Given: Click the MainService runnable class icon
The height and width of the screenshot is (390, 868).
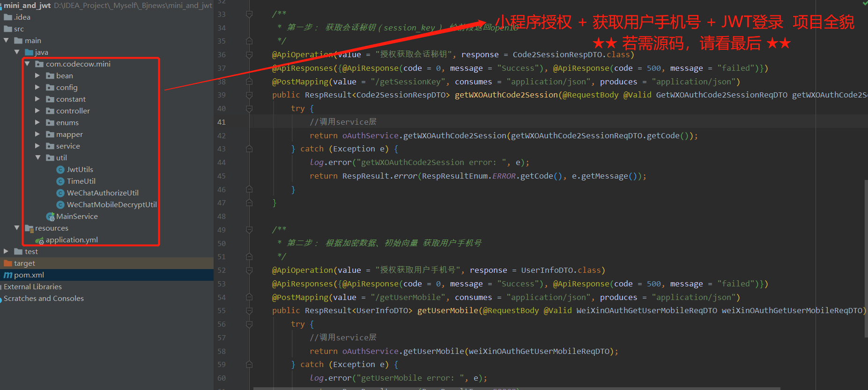Looking at the screenshot, I should pos(50,217).
